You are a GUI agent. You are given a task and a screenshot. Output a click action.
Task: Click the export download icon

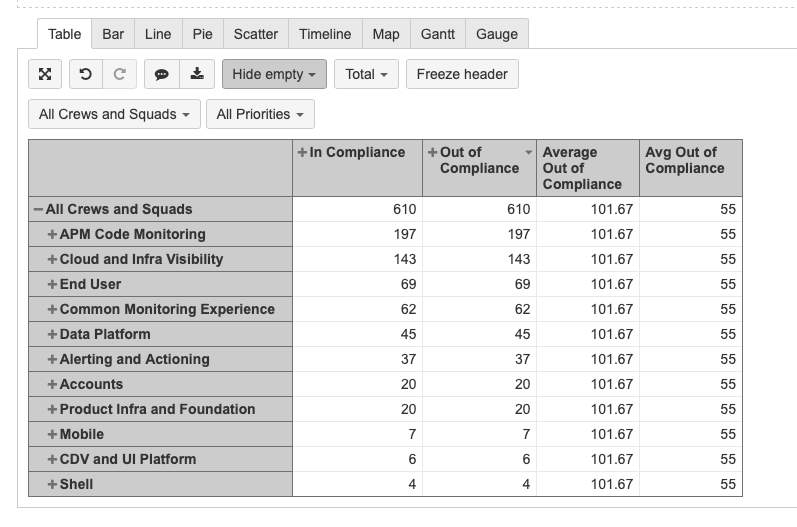click(197, 74)
